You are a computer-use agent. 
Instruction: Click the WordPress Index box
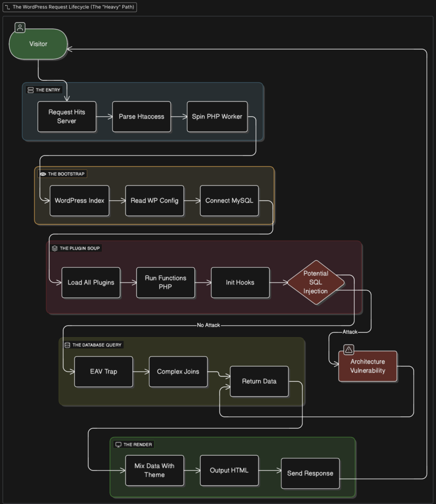tap(79, 201)
